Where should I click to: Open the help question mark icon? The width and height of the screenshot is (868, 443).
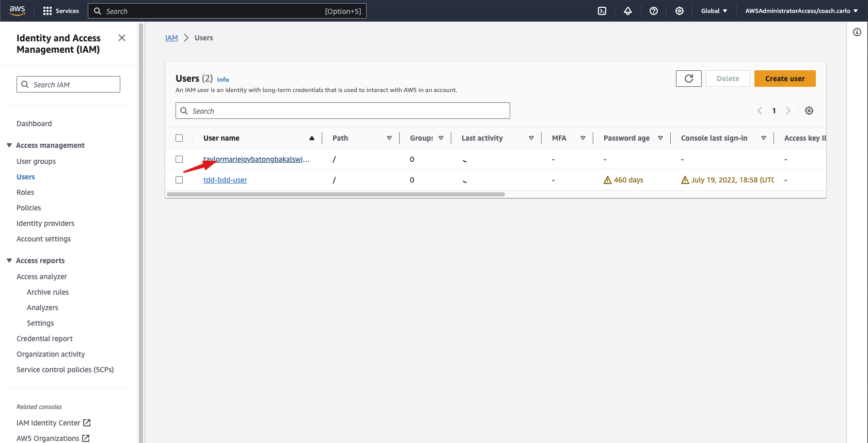coord(654,11)
